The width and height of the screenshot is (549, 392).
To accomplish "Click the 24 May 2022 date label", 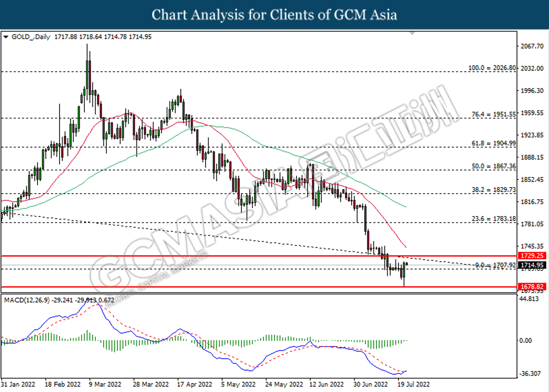I will pos(284,384).
